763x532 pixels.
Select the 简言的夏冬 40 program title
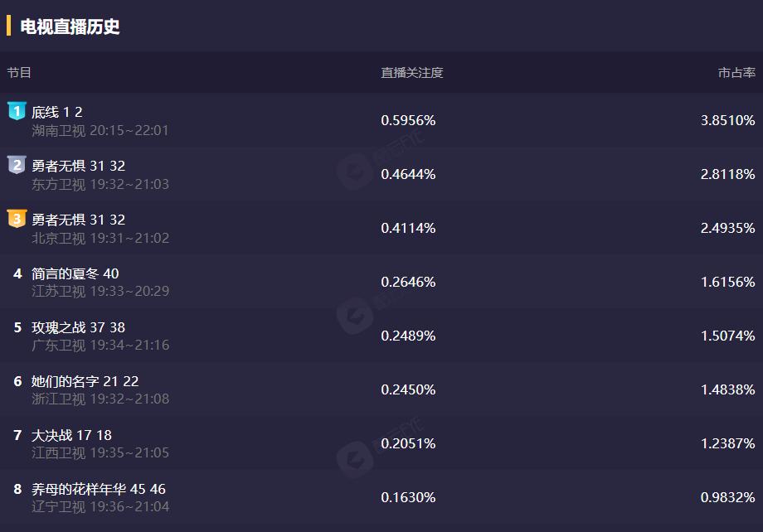pos(75,273)
